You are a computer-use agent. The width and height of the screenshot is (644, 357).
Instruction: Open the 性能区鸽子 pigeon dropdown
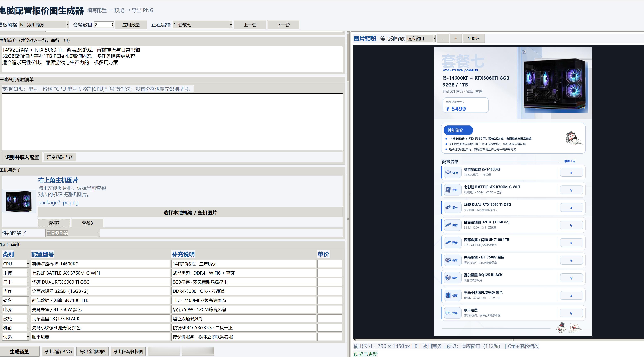pos(73,233)
